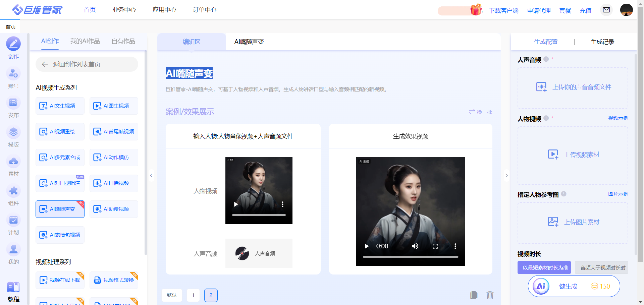
Task: Select the 编辑区 tab
Action: pos(192,42)
